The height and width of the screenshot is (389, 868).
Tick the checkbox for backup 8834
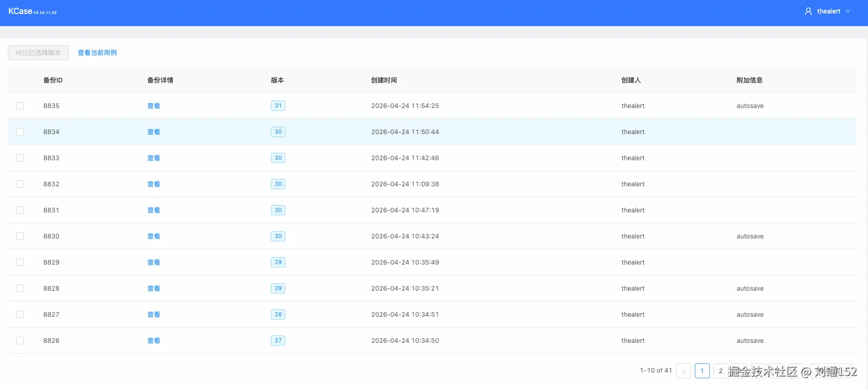point(20,132)
